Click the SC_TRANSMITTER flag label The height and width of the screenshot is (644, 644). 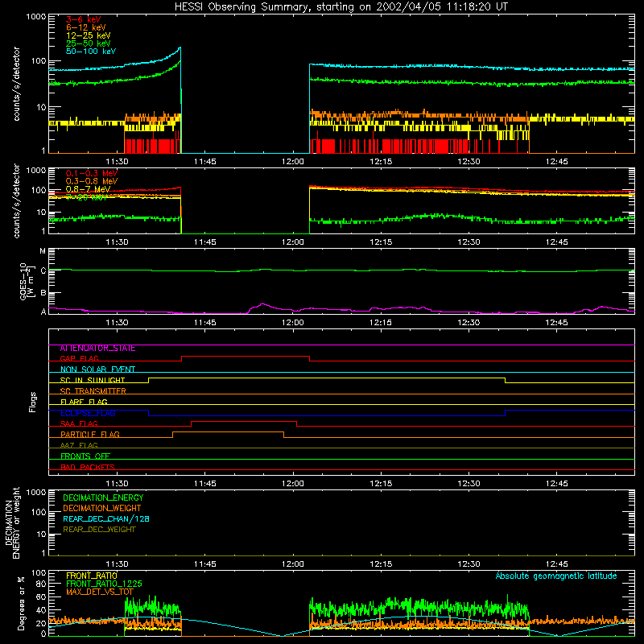click(x=93, y=391)
